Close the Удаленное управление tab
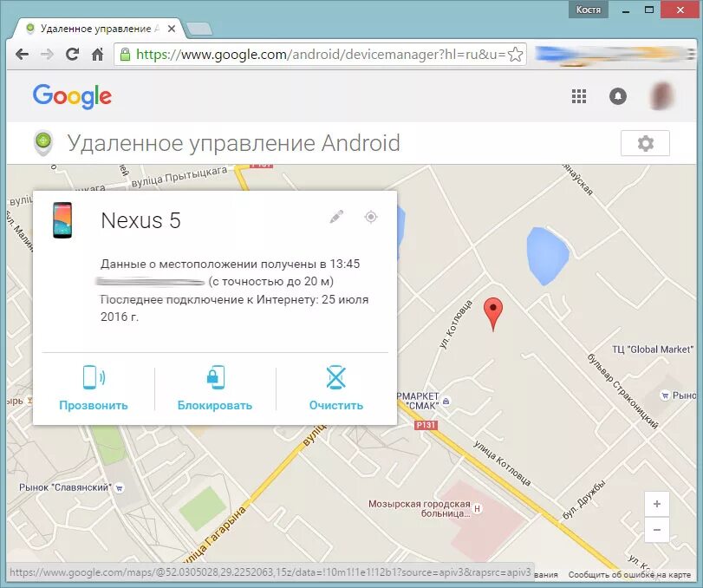Screen dimensions: 703x588 point(172,29)
